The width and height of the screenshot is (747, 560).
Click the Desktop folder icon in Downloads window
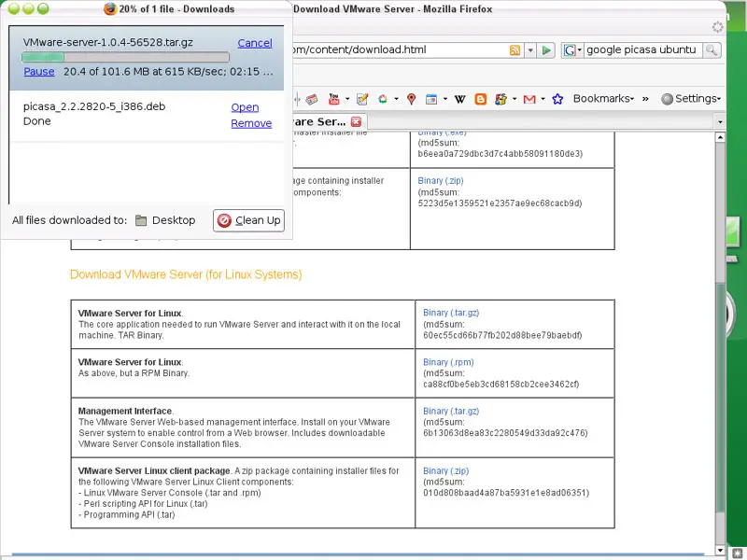141,220
